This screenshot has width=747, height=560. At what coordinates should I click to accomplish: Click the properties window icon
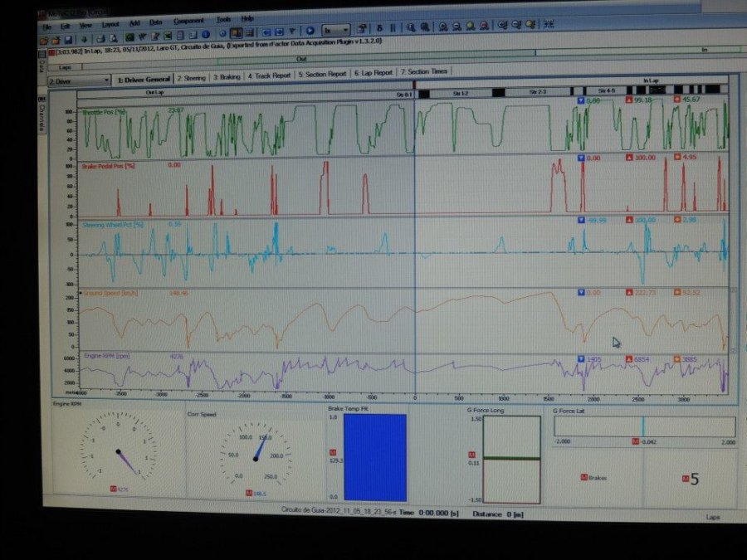tap(362, 29)
